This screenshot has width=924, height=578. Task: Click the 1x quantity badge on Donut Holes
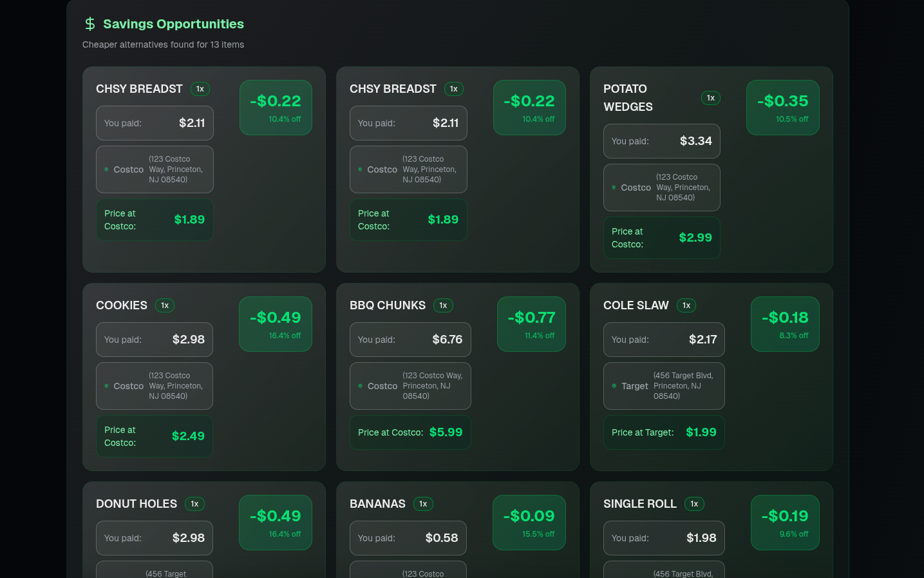point(194,504)
